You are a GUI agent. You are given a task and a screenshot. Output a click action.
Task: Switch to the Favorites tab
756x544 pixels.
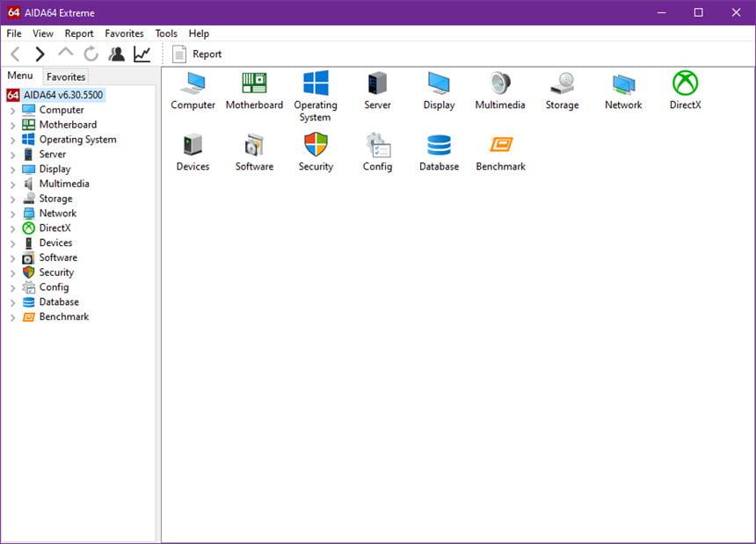(x=66, y=76)
